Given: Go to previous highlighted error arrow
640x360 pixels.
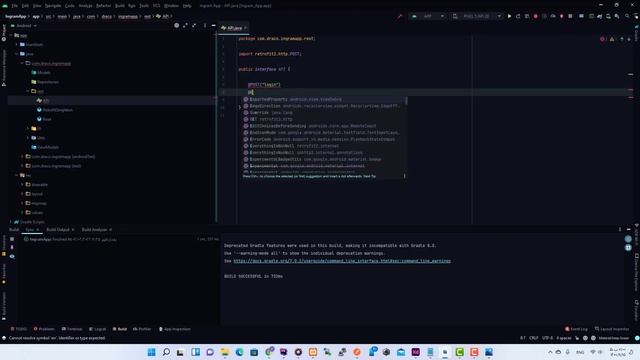Looking at the screenshot, I should coord(622,39).
